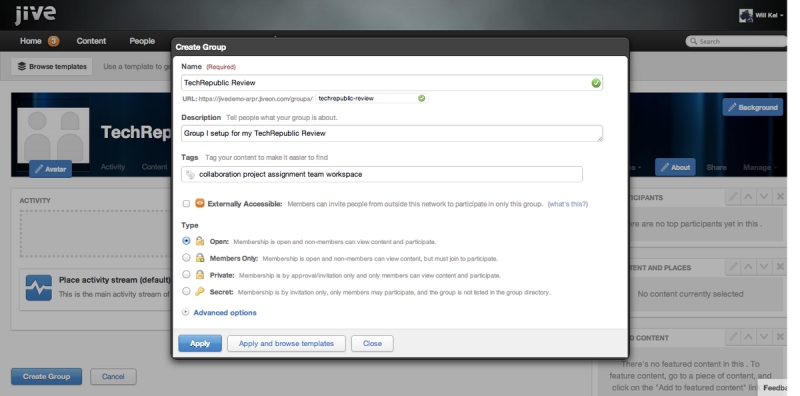Click the Place activity stream (default) title
Screen dimensions: 800x396
click(x=114, y=280)
